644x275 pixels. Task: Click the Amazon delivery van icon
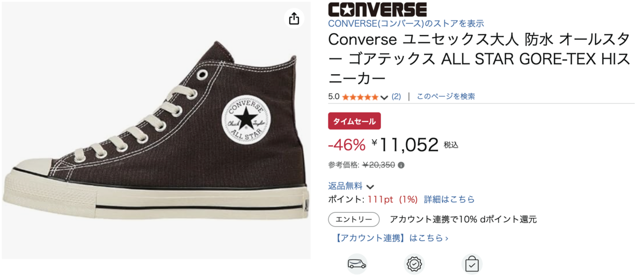click(357, 264)
